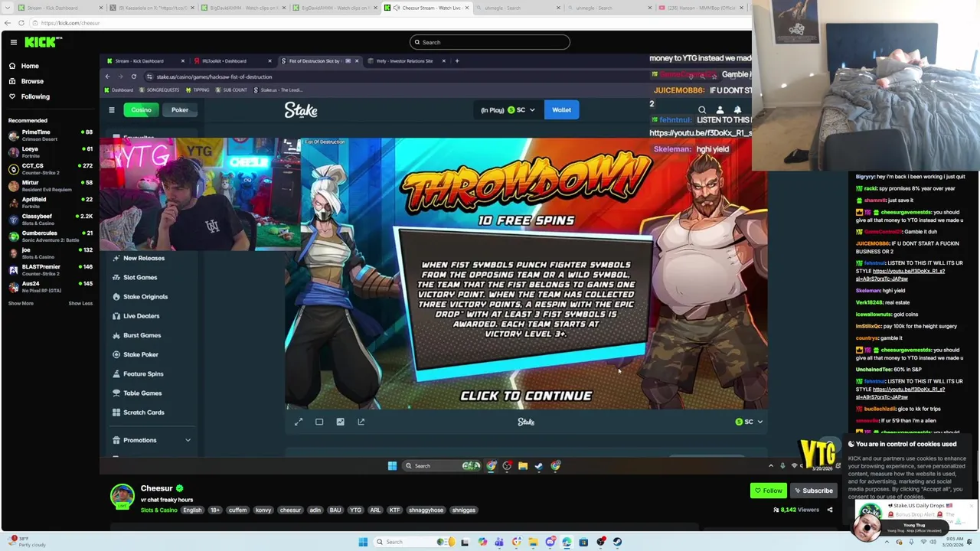Click Stake profile icon
The width and height of the screenshot is (980, 551).
[720, 109]
